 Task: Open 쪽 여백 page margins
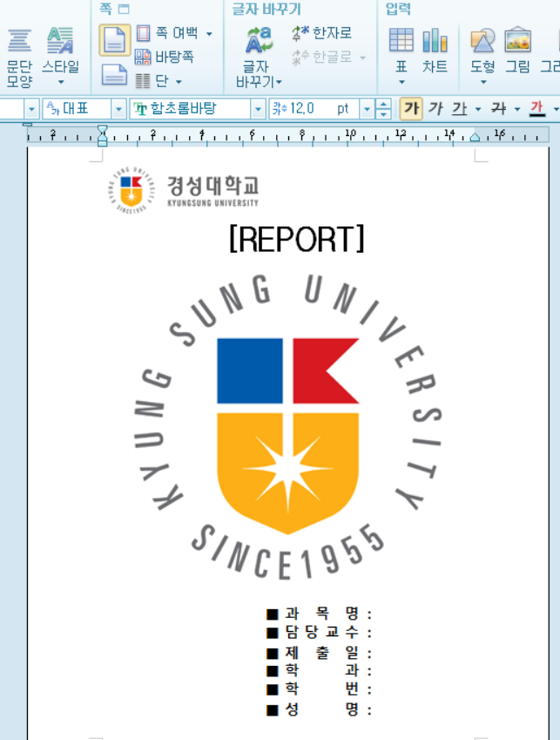tap(167, 33)
